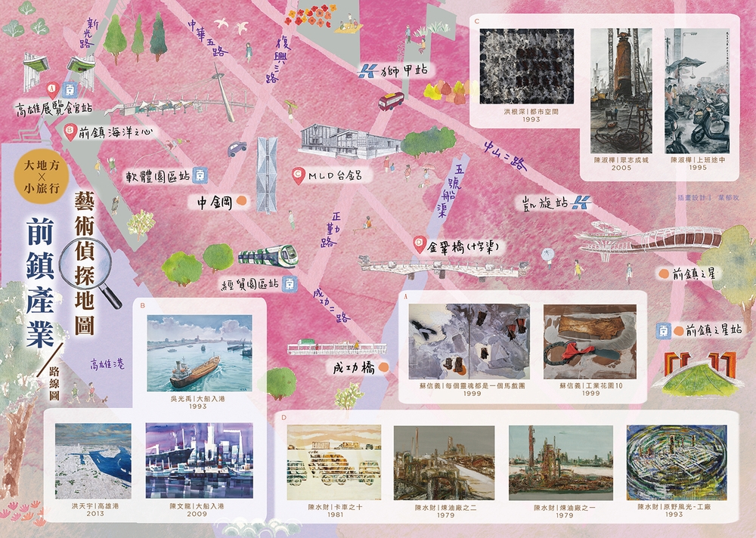Click the light rail icon beside 前鎮之星站
This screenshot has height=538, width=756.
664,331
